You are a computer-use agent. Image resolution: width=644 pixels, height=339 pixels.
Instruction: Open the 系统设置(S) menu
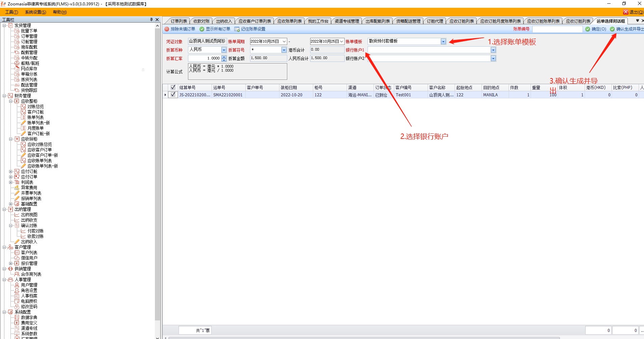click(x=35, y=12)
